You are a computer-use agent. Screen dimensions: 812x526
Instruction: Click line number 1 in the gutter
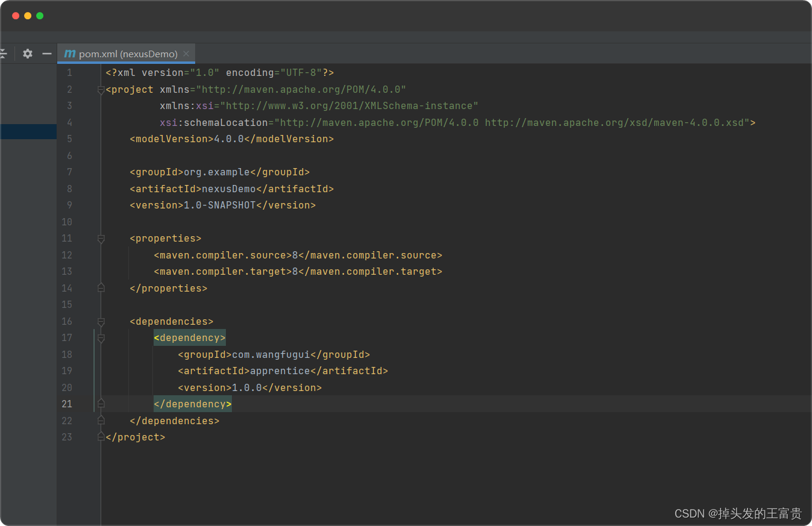pos(69,73)
